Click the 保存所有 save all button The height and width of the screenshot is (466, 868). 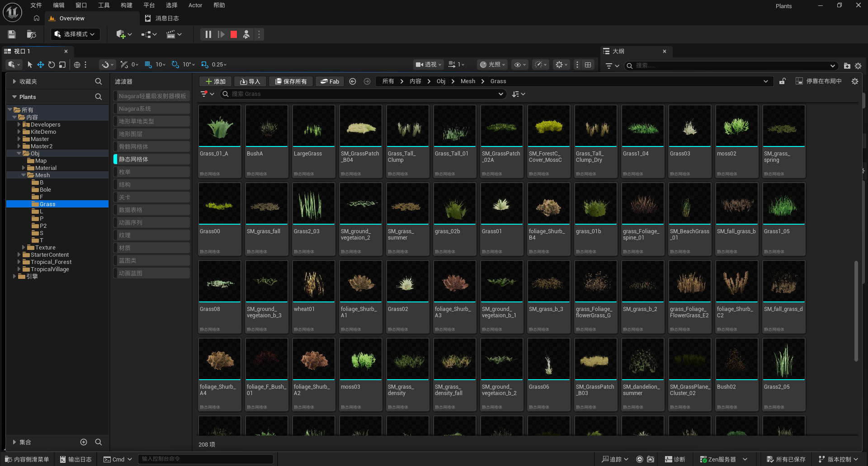click(x=291, y=81)
